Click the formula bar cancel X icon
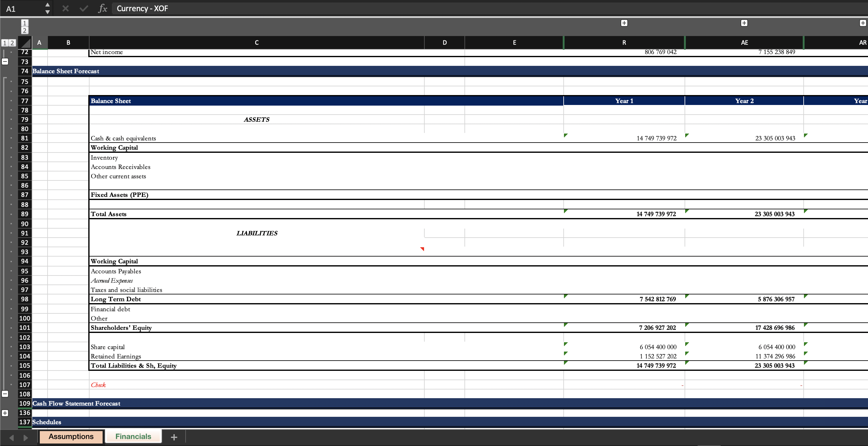 coord(65,8)
